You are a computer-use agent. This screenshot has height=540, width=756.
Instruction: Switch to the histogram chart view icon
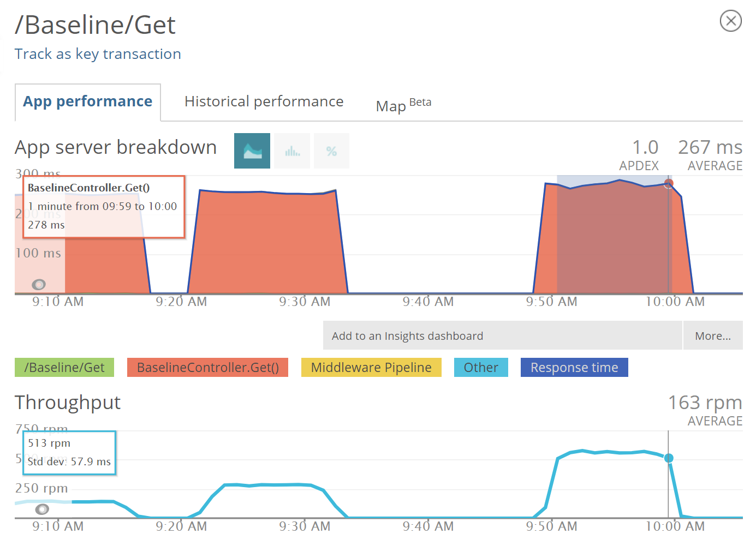pos(293,151)
